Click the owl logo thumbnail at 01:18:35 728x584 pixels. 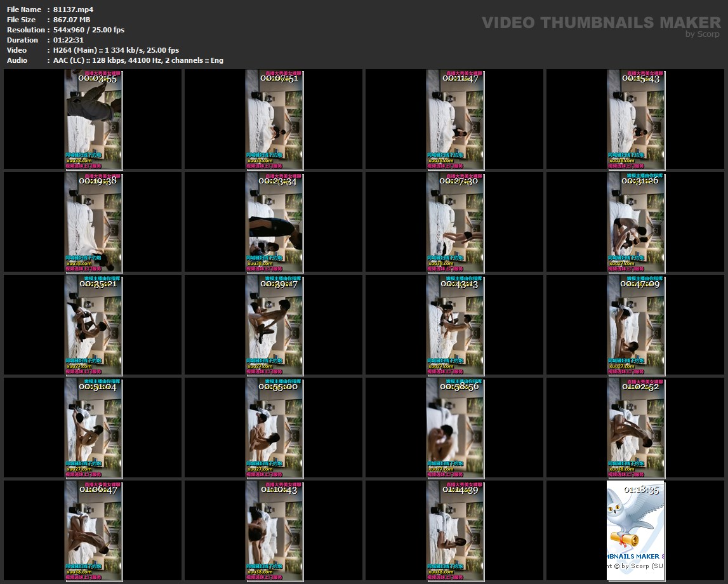[636, 531]
